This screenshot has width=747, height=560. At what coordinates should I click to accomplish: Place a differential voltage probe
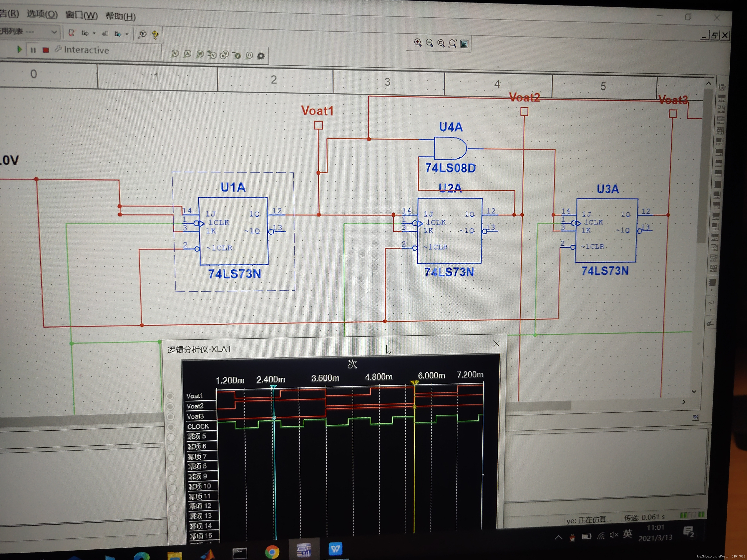coord(212,54)
